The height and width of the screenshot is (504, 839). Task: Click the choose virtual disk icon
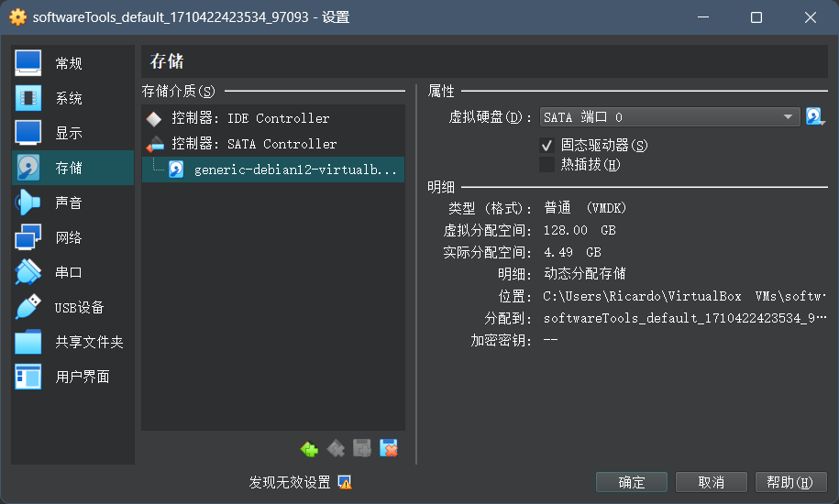pos(815,116)
